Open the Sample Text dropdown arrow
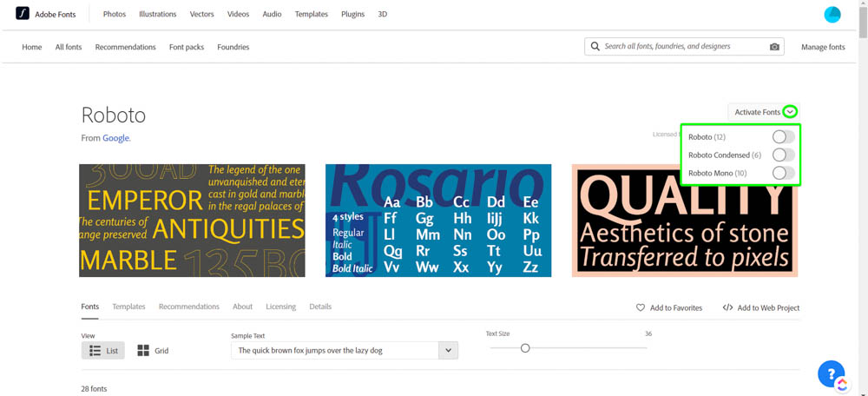Image resolution: width=868 pixels, height=396 pixels. click(448, 351)
